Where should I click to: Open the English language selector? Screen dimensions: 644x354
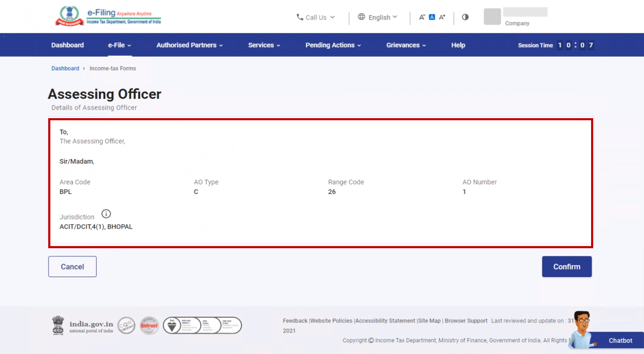coord(378,17)
